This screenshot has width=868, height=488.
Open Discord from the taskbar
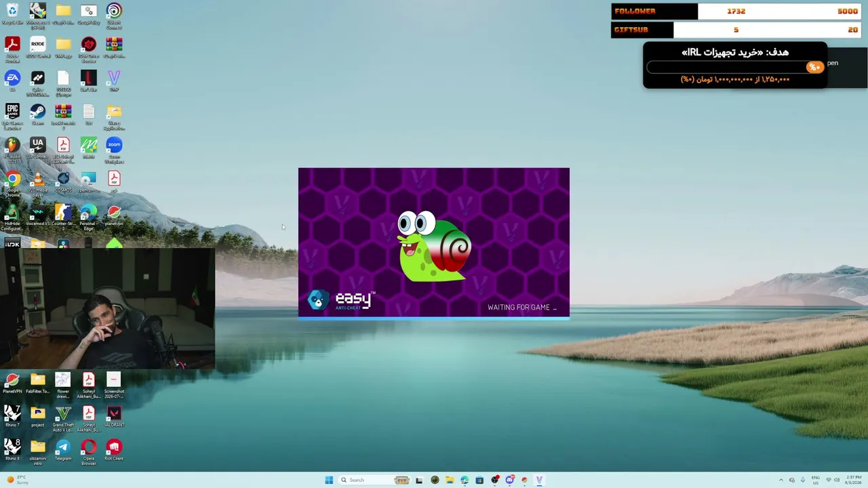pos(509,480)
